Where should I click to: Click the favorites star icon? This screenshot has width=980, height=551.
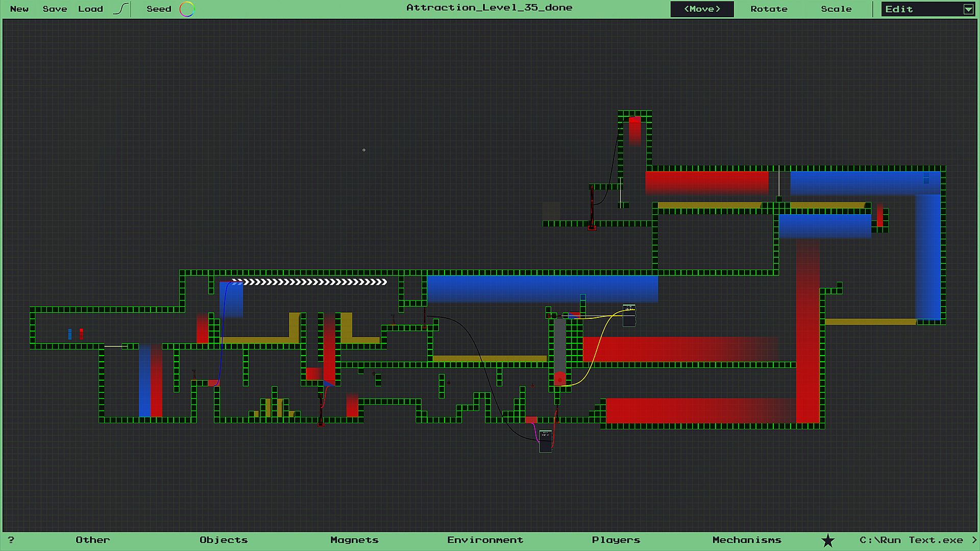point(827,540)
